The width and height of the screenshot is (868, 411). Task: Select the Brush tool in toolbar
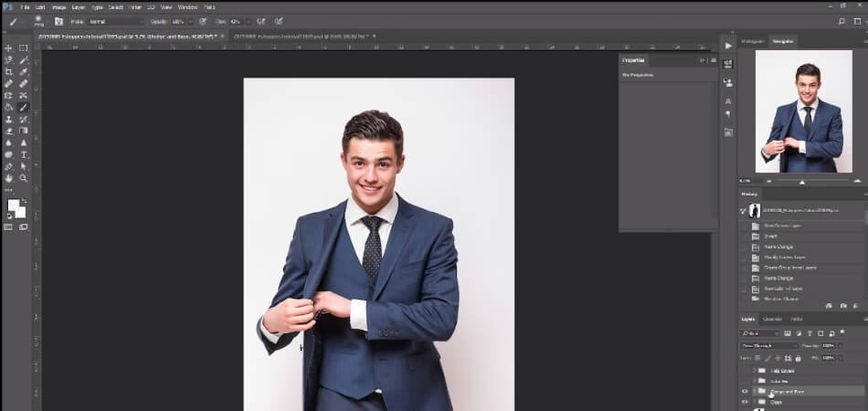(23, 107)
